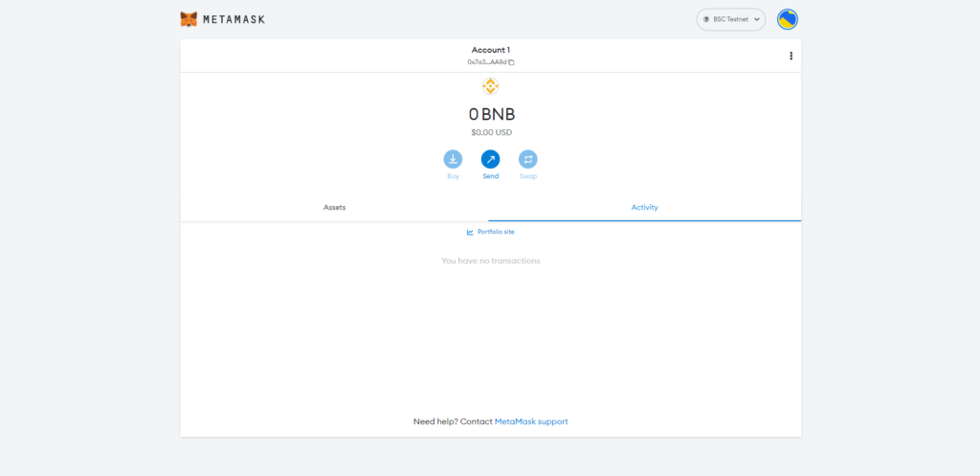This screenshot has height=476, width=980.
Task: Click the Account 1 name
Action: coord(491,50)
